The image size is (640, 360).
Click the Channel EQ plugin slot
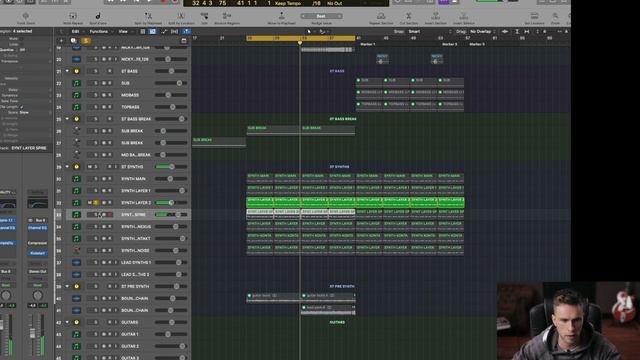37,228
